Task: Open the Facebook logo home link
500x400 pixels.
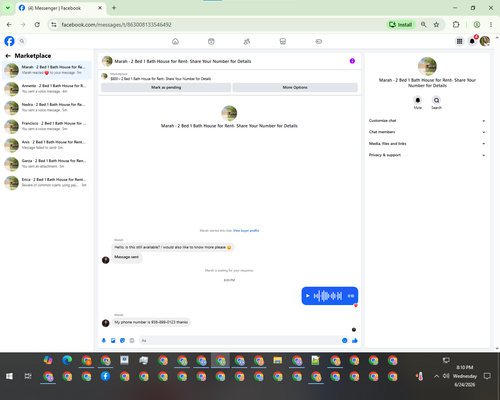Action: coord(9,41)
